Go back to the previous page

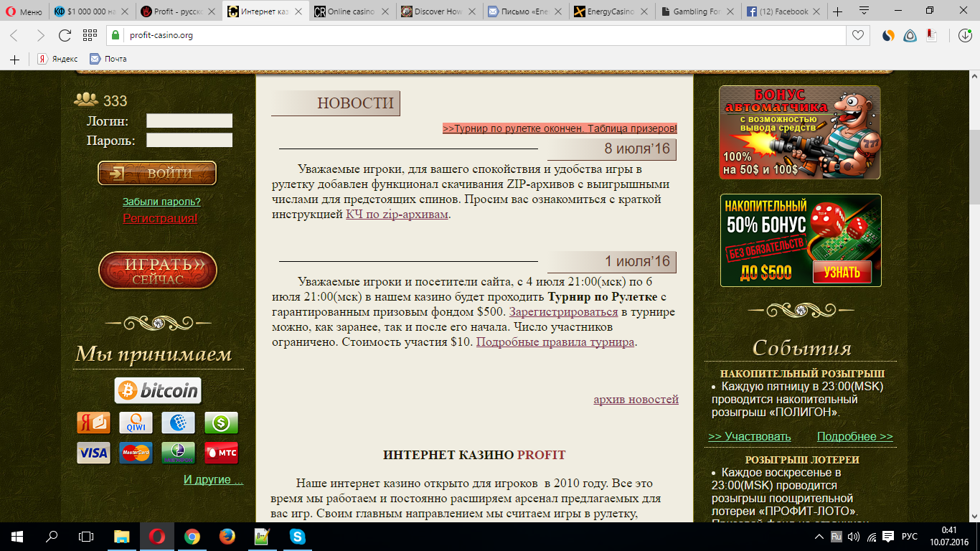pyautogui.click(x=14, y=35)
